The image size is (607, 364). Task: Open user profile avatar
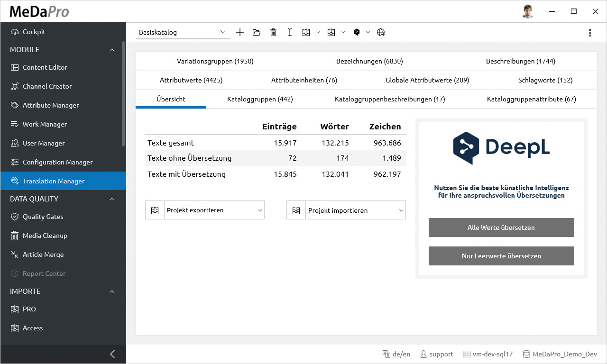tap(528, 11)
